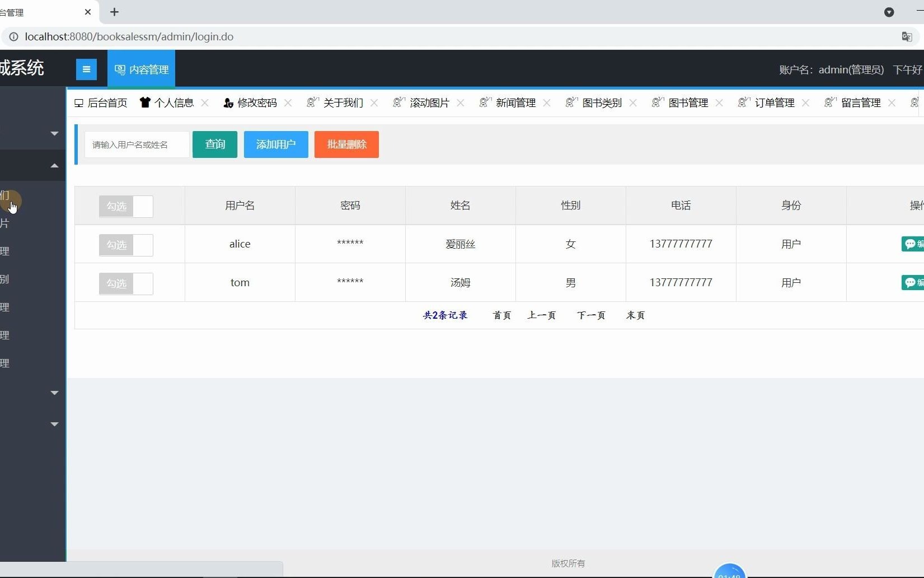The image size is (924, 578).
Task: Click the 编辑 speech-bubble icon in alice's row
Action: (x=911, y=244)
